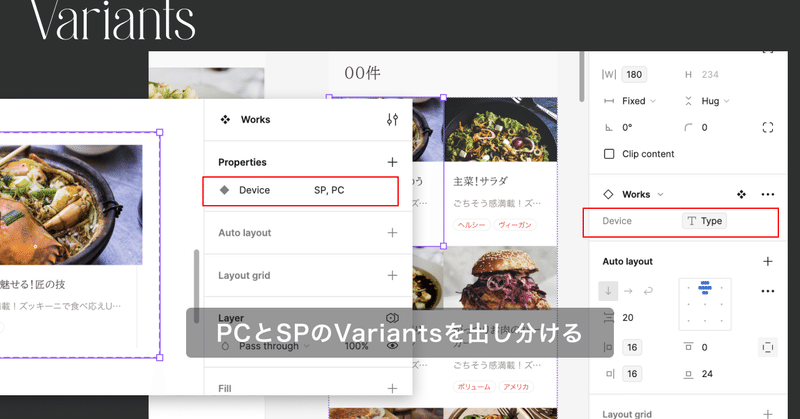Edit the left padding value 16
Screen dimensions: 800x419
(x=632, y=348)
